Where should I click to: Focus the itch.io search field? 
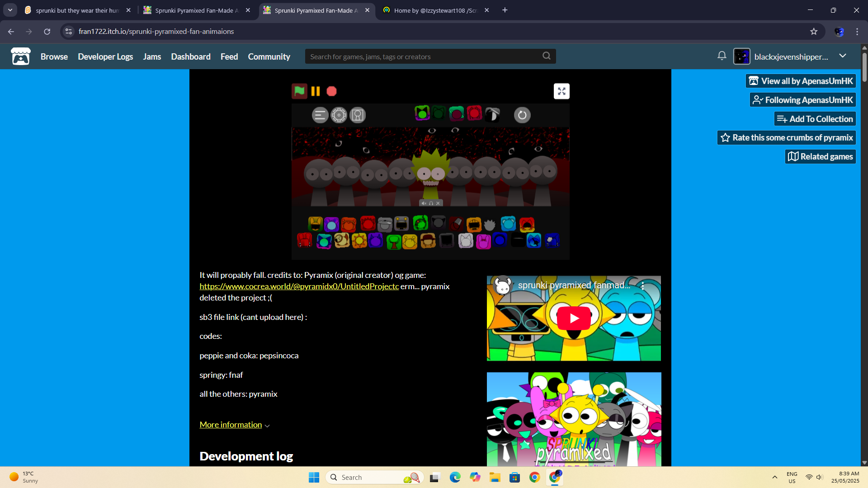click(x=430, y=56)
